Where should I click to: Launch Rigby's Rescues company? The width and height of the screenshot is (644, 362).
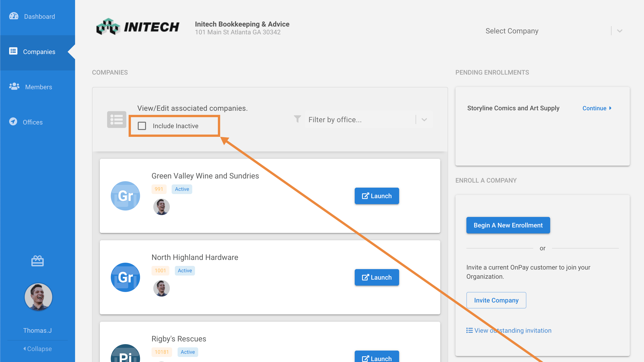(x=377, y=357)
